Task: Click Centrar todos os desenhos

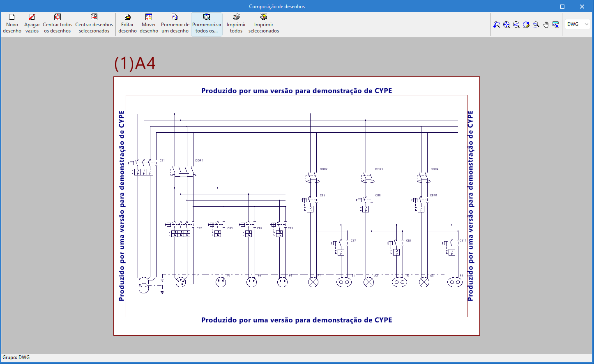Action: point(58,24)
